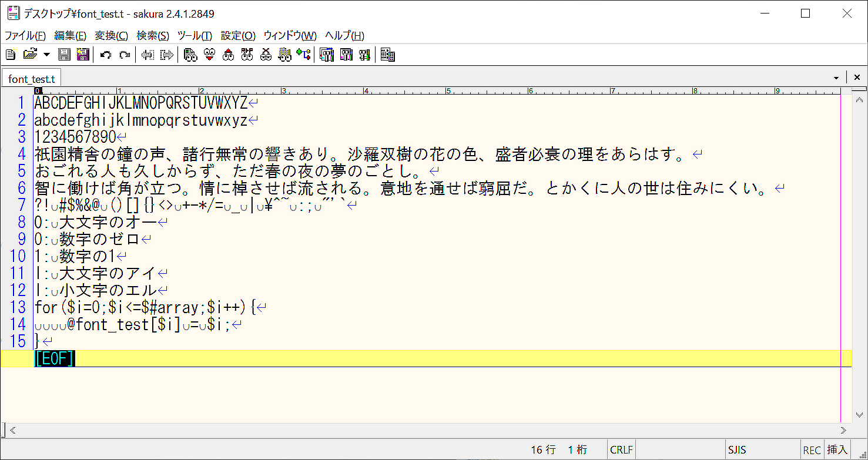Open type-specific settings list icon

327,55
